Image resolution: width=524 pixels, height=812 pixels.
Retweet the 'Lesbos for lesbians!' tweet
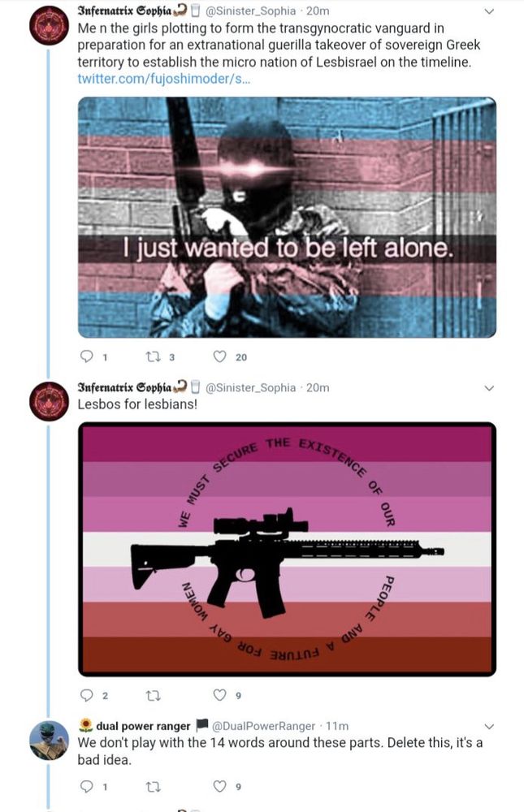153,695
